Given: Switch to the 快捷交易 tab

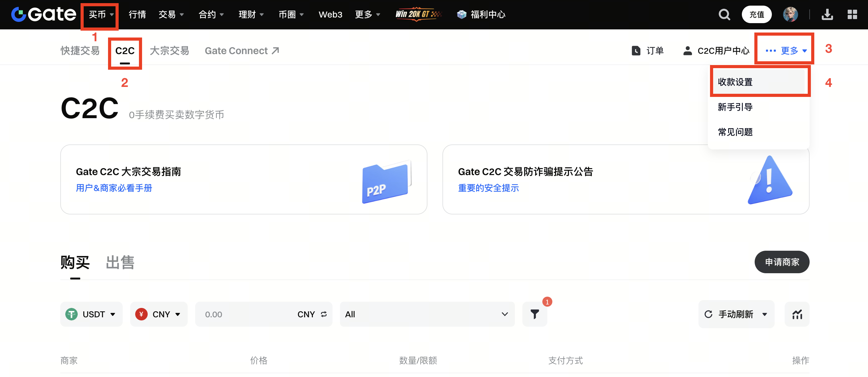Looking at the screenshot, I should point(80,51).
